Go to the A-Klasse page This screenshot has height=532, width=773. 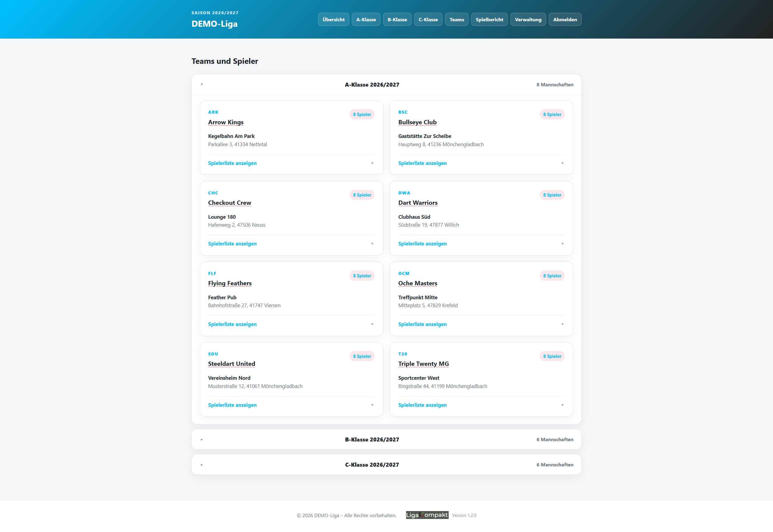click(x=366, y=19)
